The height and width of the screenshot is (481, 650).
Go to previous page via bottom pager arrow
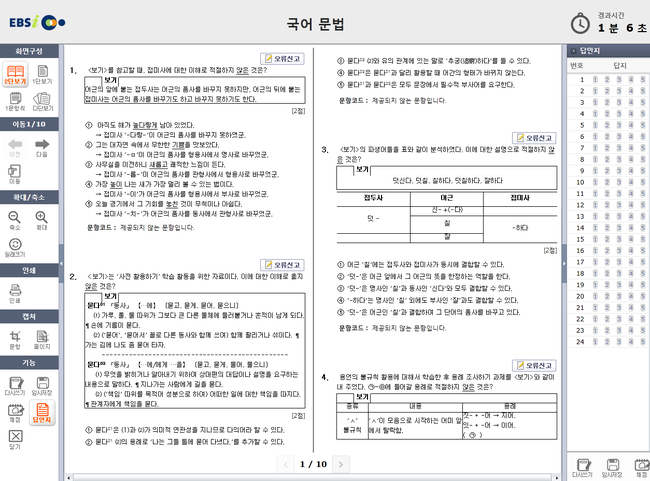coord(286,464)
